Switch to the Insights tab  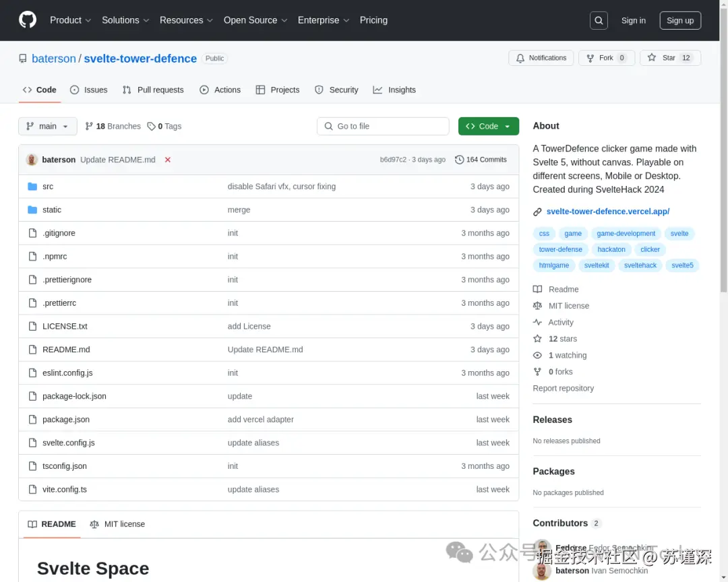pos(394,90)
